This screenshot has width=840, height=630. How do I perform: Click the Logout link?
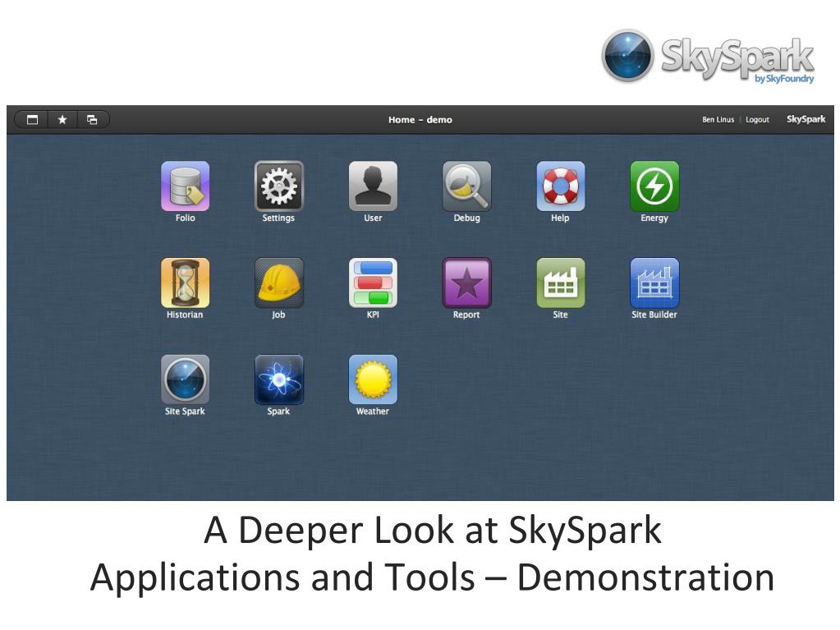[757, 119]
